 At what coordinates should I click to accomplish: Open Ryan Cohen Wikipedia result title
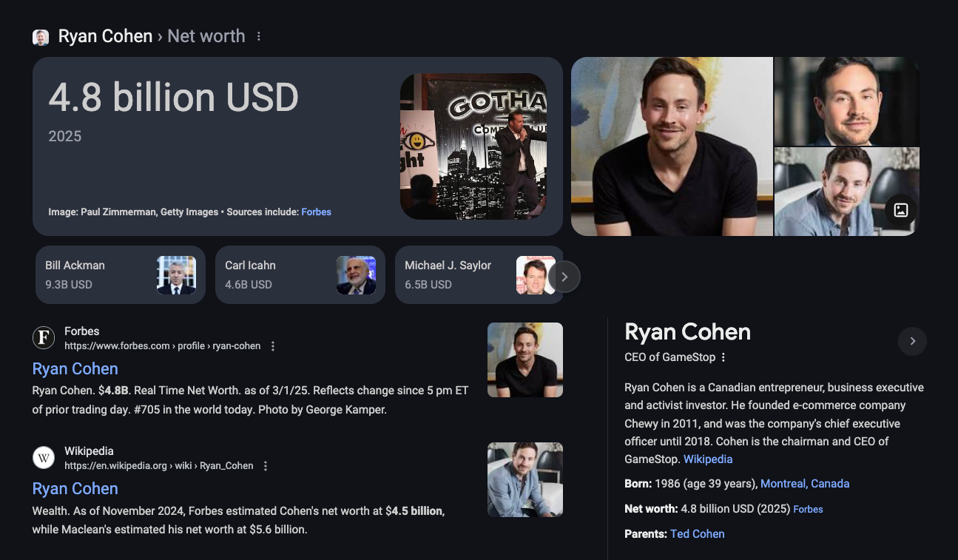(x=75, y=488)
